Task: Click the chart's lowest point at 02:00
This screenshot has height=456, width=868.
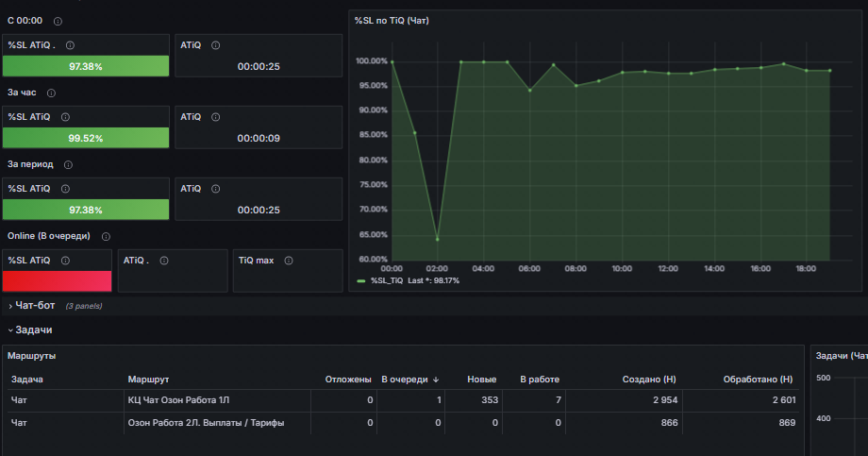Action: pos(438,240)
